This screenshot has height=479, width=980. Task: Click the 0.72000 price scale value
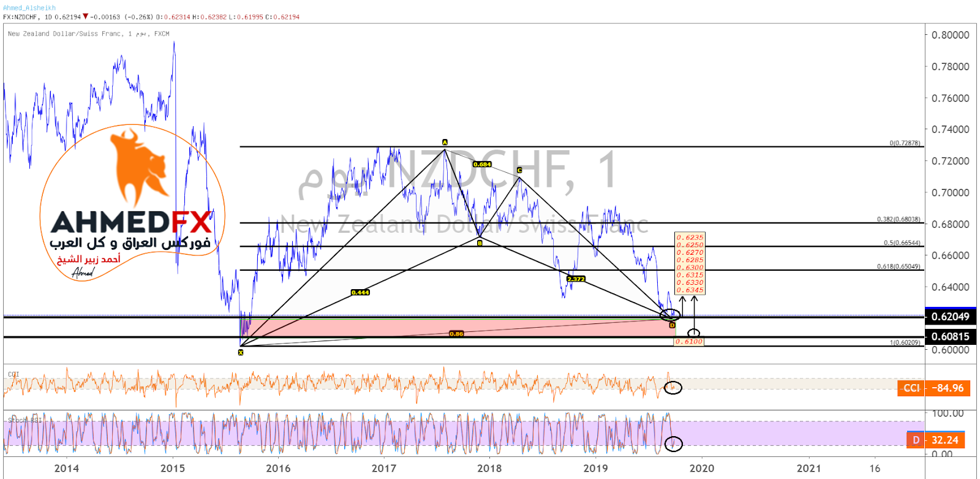click(x=951, y=161)
